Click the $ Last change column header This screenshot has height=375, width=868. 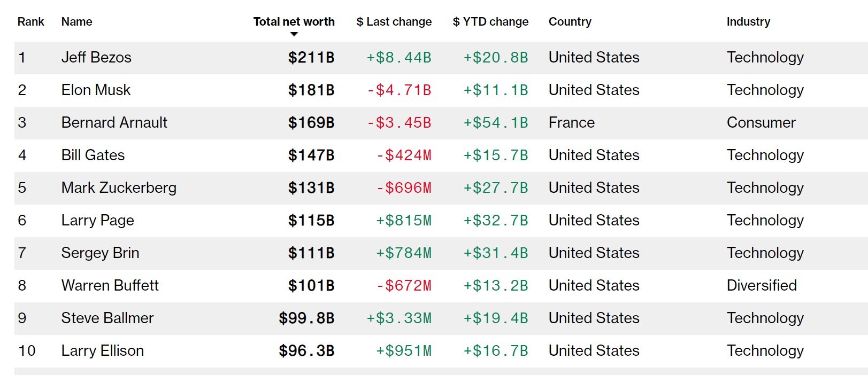pos(394,22)
